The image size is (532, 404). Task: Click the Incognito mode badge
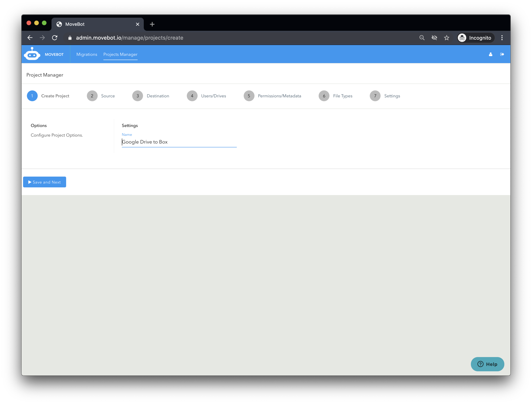pos(475,38)
